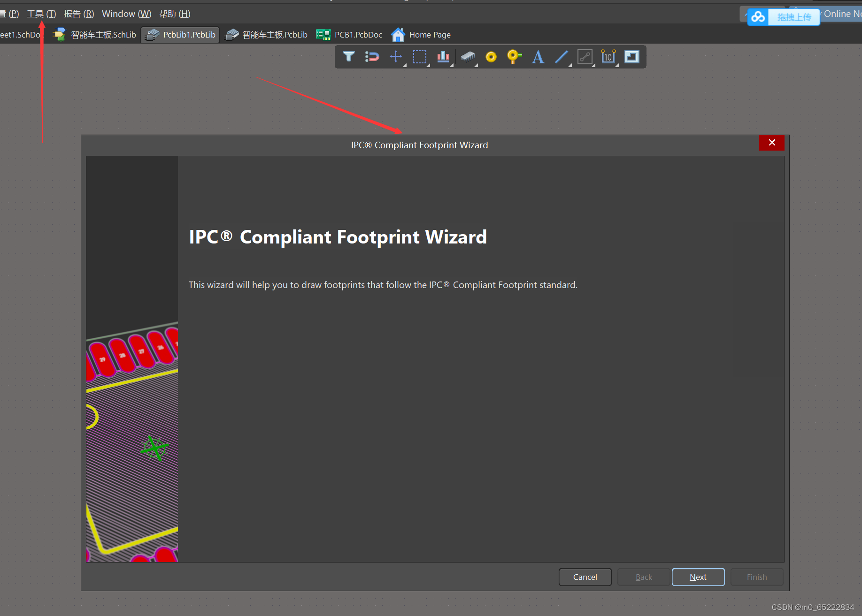Select the Place String letter A tool
This screenshot has width=862, height=616.
538,57
